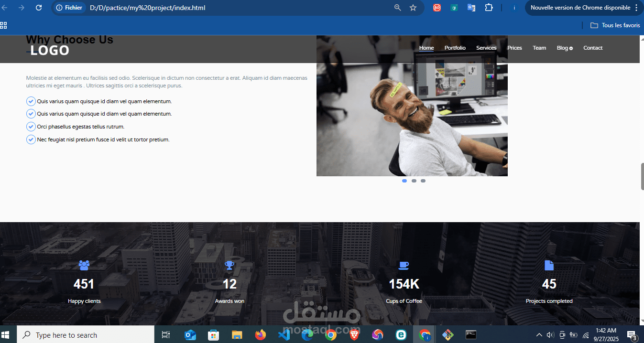Viewport: 644px width, 343px height.
Task: Click the Awards won label
Action: 229,301
